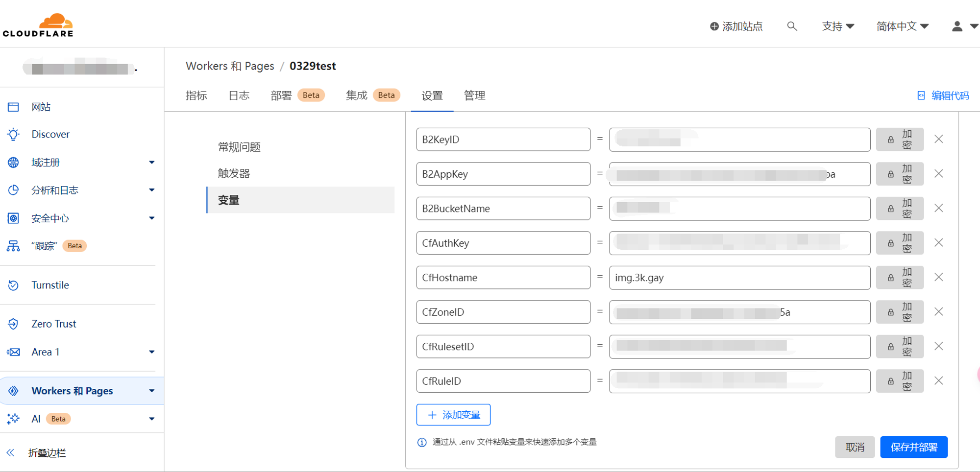
Task: Click the 添加变量 button
Action: click(x=453, y=415)
